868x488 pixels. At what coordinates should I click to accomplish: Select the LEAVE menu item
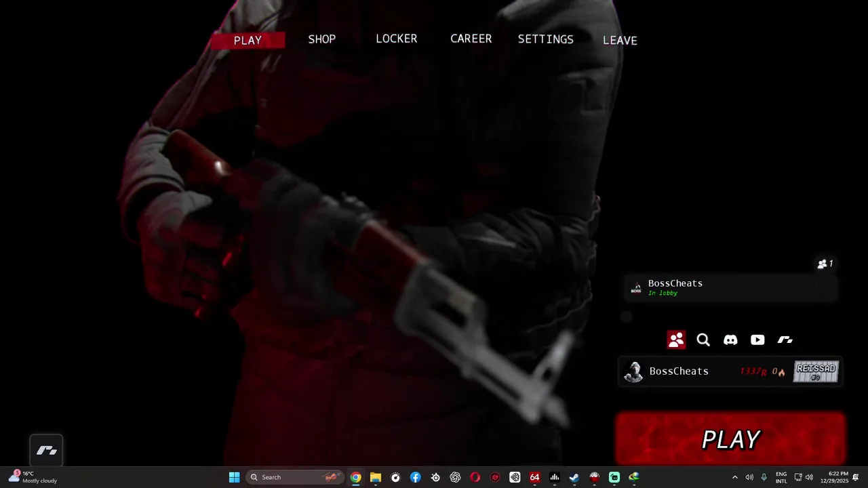tap(620, 41)
